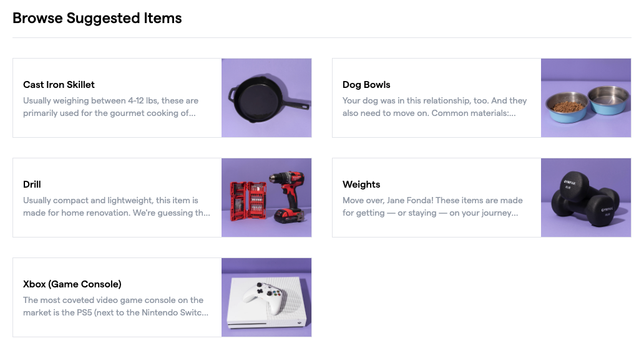Click the Drill description about home renovation

click(116, 206)
